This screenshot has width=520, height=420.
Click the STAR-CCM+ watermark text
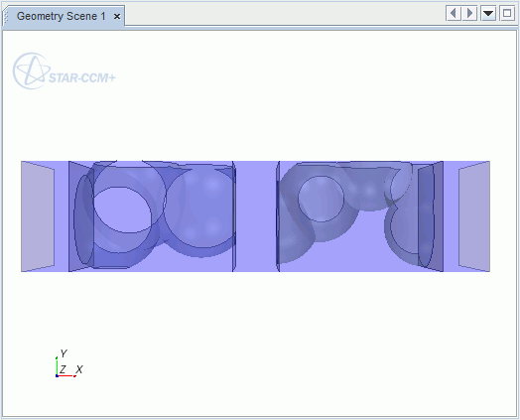tap(82, 78)
